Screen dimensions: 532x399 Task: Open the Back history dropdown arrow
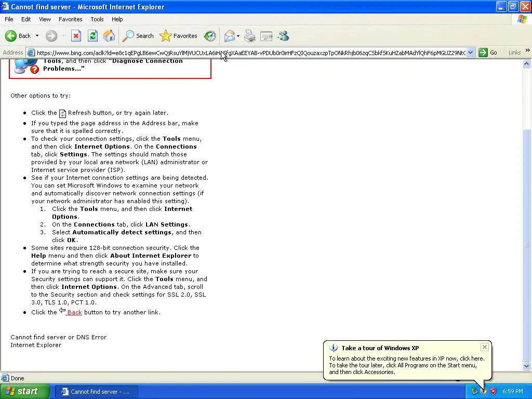click(37, 36)
